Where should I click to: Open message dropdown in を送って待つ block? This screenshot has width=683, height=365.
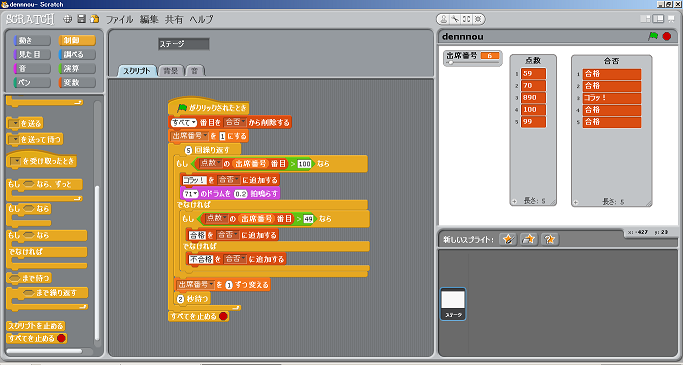coord(14,139)
